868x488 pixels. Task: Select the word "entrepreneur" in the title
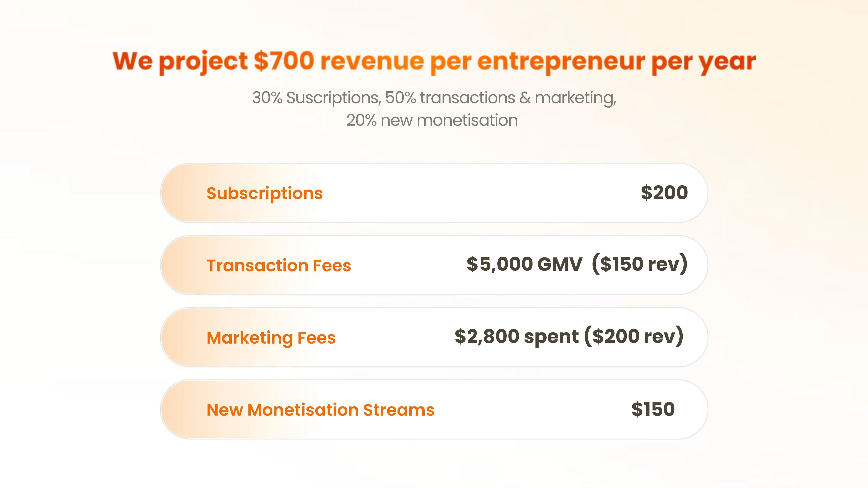pos(561,62)
